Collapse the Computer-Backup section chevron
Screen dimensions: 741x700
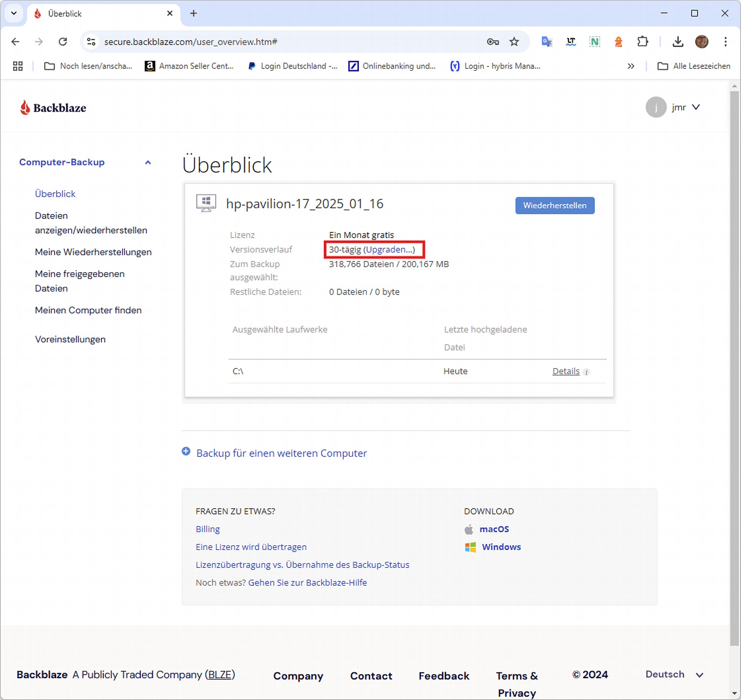pyautogui.click(x=148, y=162)
